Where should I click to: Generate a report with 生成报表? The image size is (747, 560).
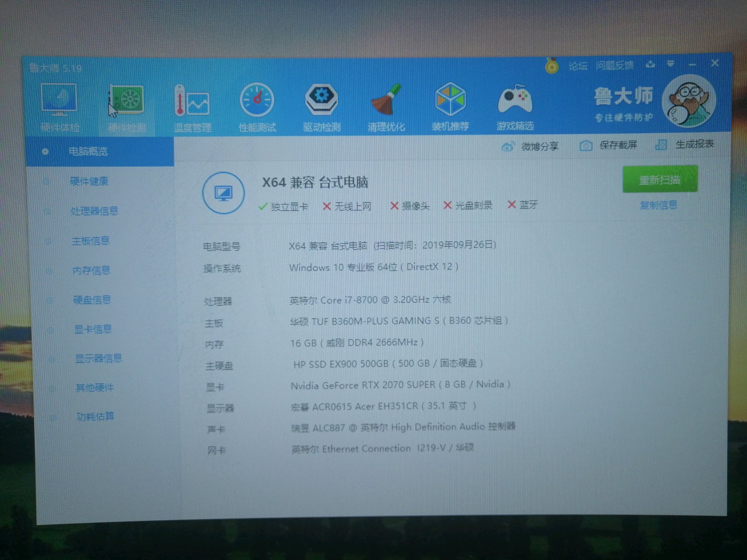pyautogui.click(x=685, y=144)
